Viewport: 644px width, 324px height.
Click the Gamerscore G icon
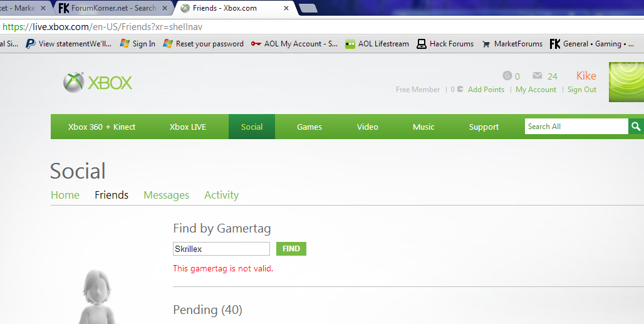click(507, 76)
